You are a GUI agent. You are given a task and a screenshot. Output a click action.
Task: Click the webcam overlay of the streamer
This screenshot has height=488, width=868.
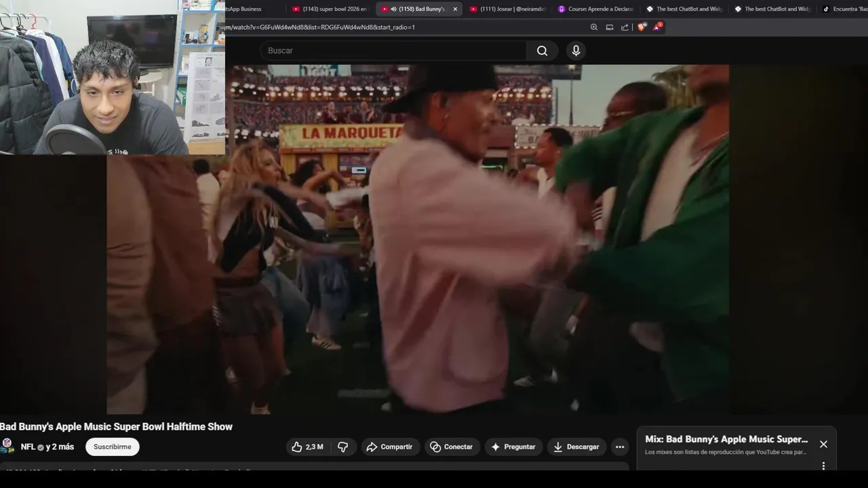coord(113,77)
